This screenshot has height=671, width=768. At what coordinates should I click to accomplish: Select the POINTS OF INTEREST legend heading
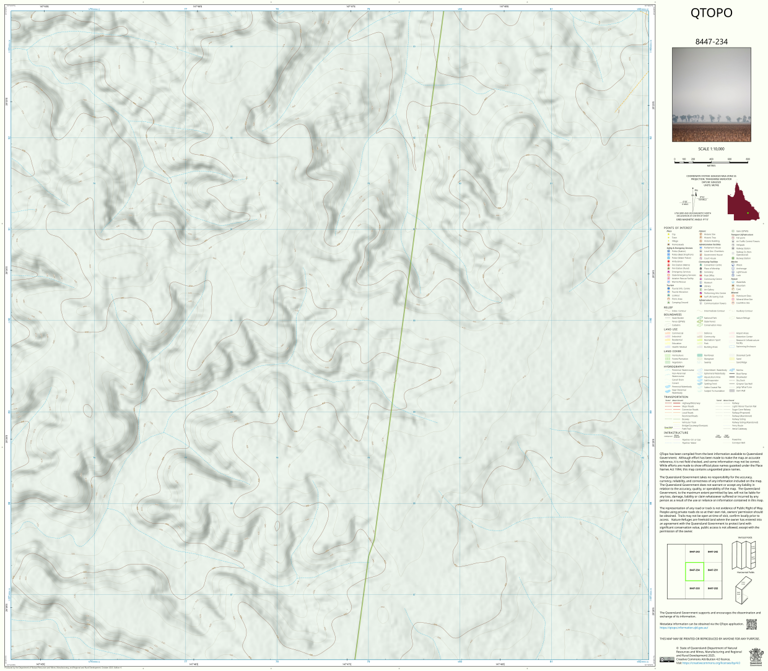(678, 228)
